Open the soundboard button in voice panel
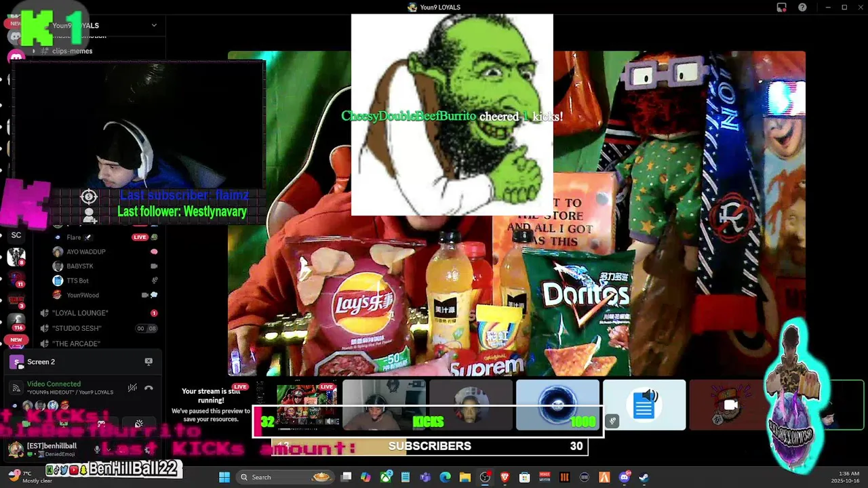 coord(138,424)
